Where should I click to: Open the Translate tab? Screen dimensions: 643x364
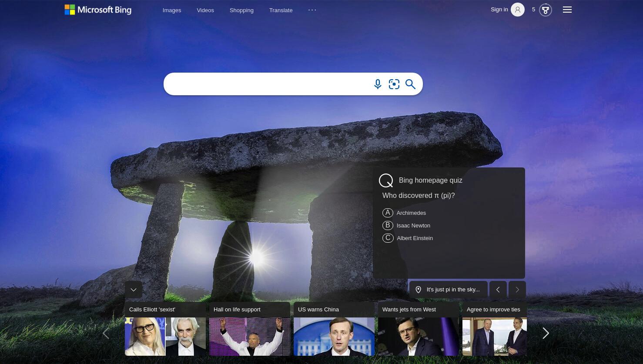(281, 10)
